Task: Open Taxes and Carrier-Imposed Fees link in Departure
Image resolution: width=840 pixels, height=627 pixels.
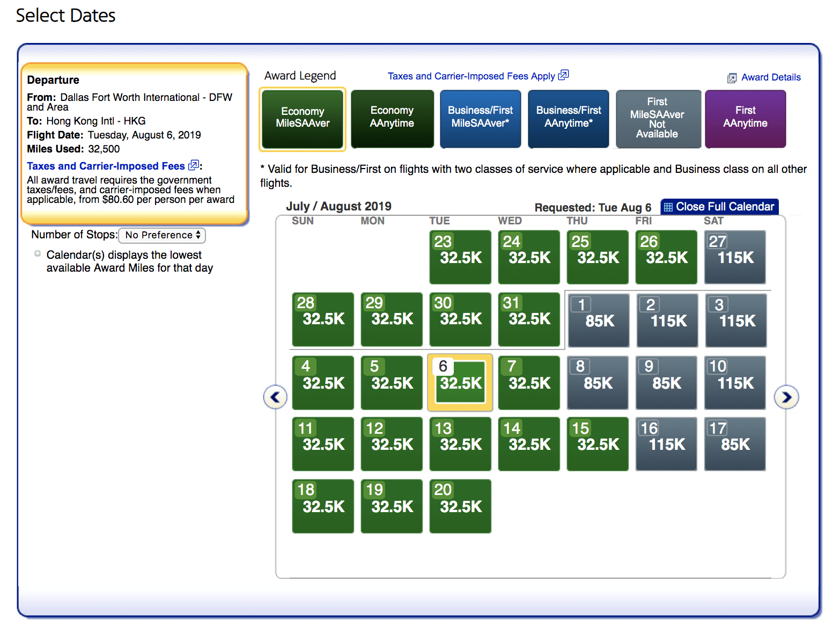Action: click(x=106, y=166)
